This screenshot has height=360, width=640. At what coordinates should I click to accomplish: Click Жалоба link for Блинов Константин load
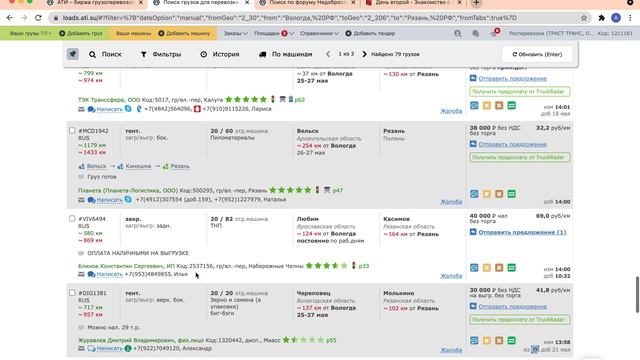pos(451,276)
